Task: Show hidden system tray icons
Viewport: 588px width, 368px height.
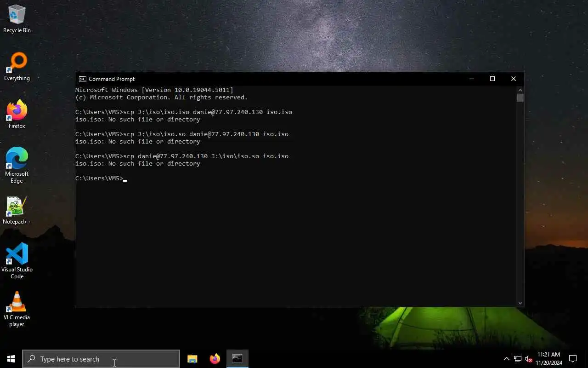Action: (x=507, y=359)
